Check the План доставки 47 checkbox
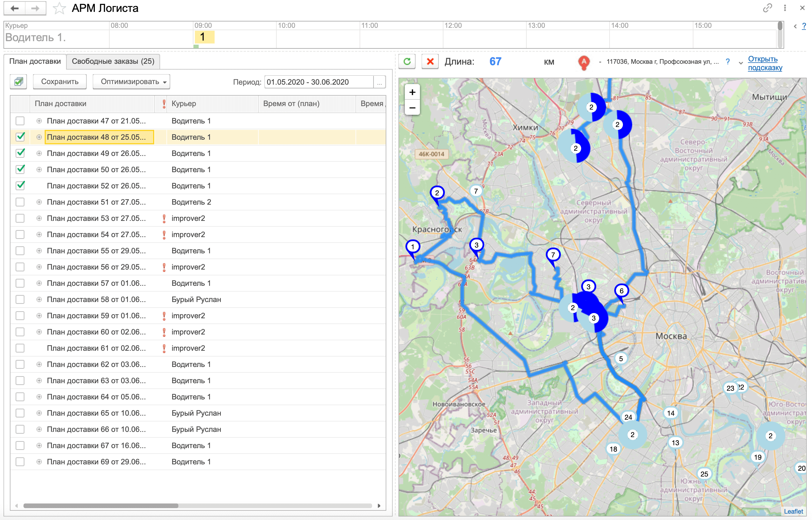The image size is (812, 520). tap(20, 121)
